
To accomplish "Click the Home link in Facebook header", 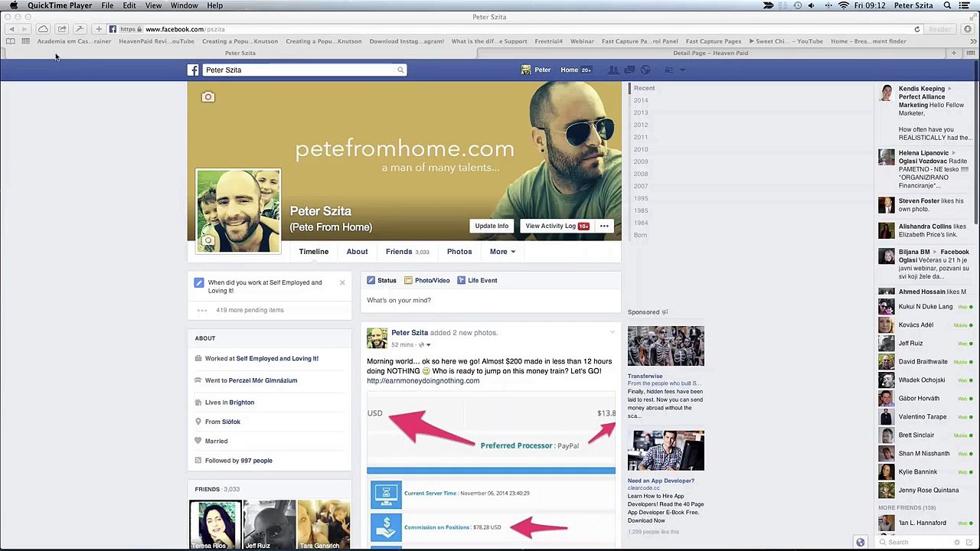I will (569, 70).
